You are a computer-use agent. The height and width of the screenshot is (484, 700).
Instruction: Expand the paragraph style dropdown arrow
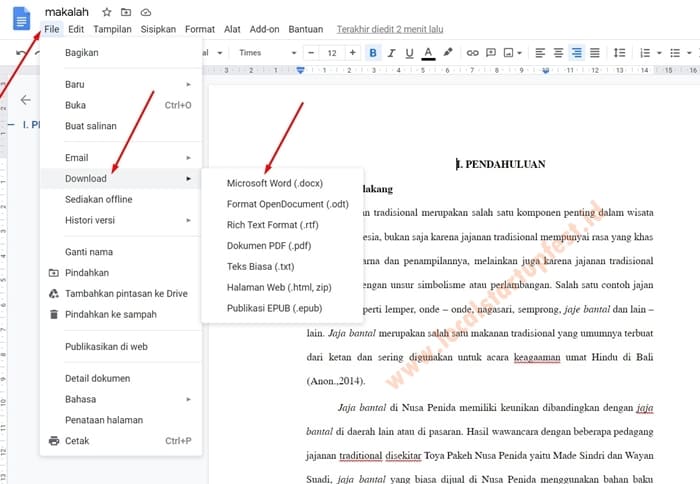tap(220, 53)
